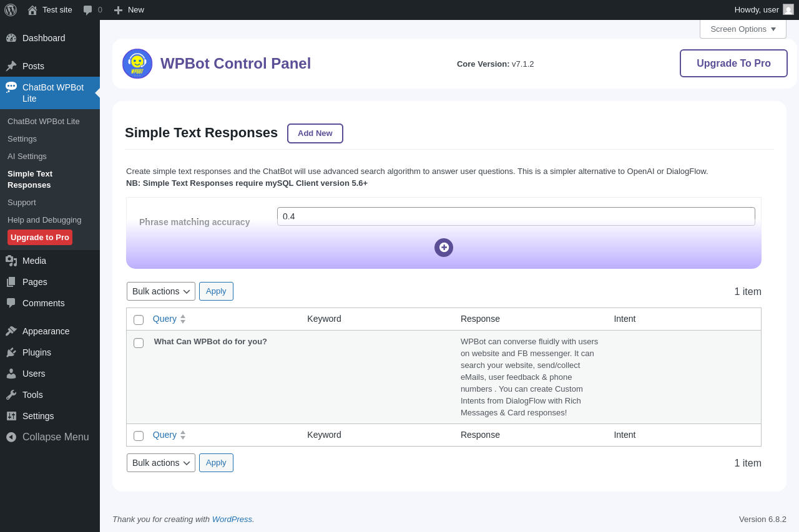Open Help and Debugging submenu item

click(44, 220)
